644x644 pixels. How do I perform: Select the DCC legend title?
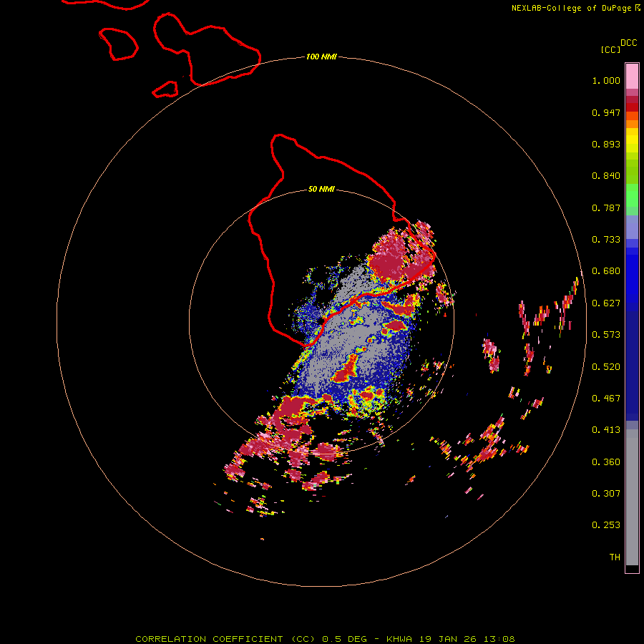(629, 43)
